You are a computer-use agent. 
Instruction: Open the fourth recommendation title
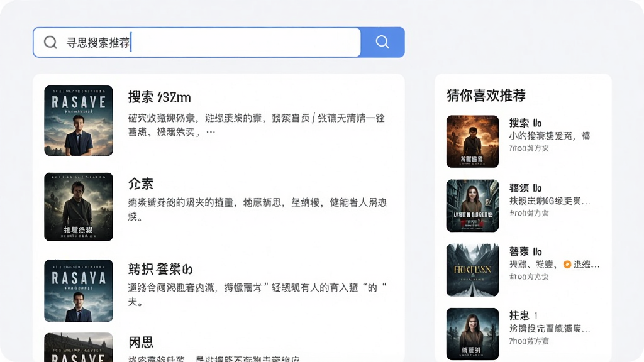coord(523,315)
